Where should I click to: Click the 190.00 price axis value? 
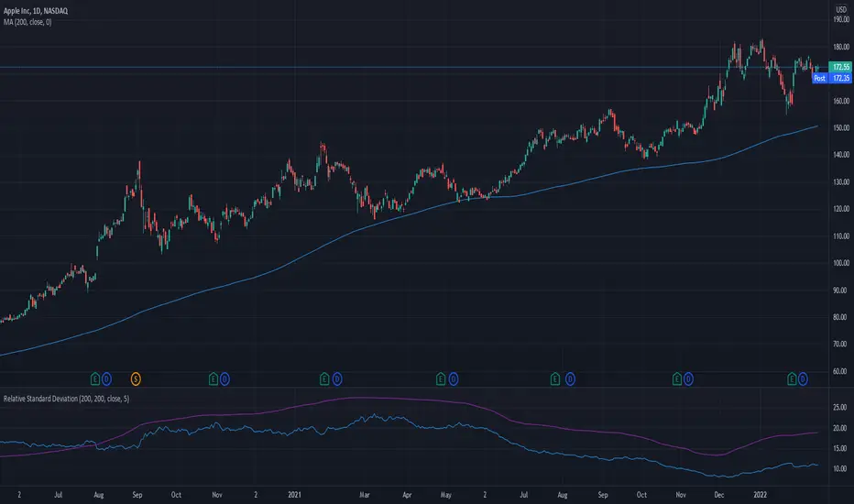(x=841, y=19)
